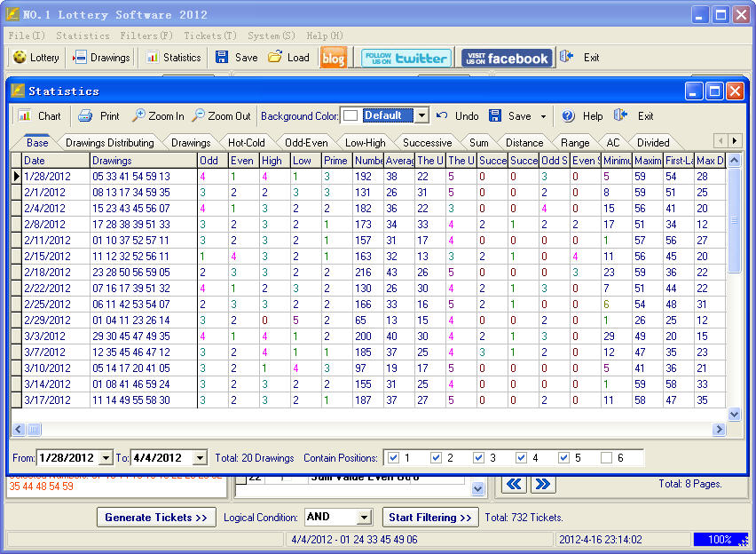Switch to Distance tab
This screenshot has width=756, height=554.
point(524,143)
